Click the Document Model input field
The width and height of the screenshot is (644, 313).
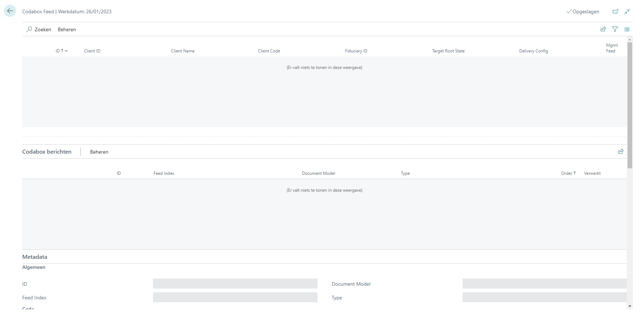coord(544,284)
